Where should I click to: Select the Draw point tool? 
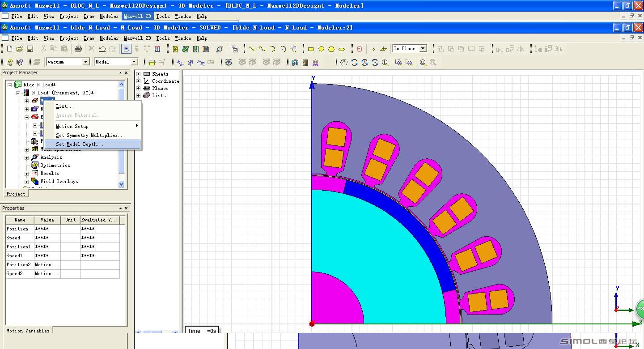373,49
